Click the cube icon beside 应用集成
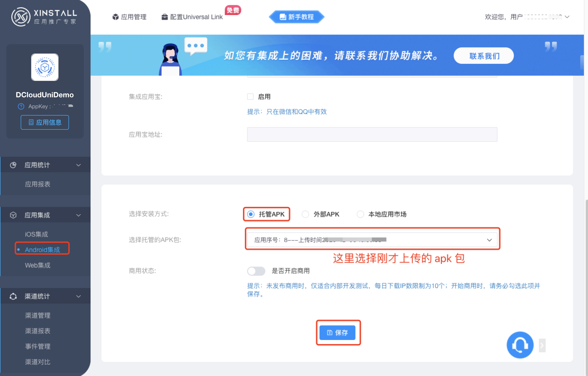 pos(13,215)
